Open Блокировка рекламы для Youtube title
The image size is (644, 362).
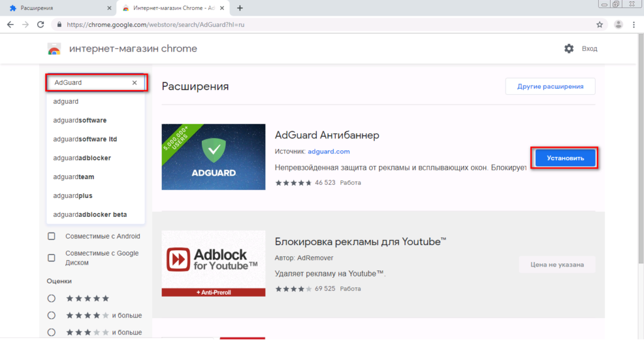pyautogui.click(x=360, y=242)
